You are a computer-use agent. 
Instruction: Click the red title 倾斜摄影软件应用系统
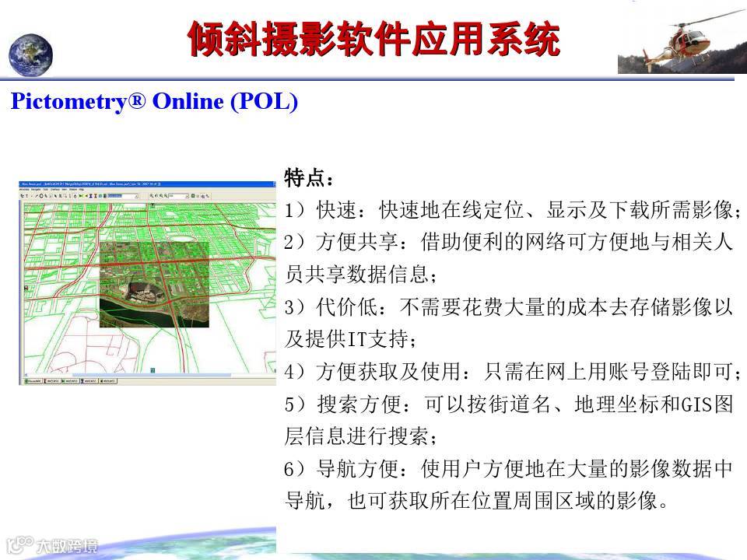click(374, 39)
